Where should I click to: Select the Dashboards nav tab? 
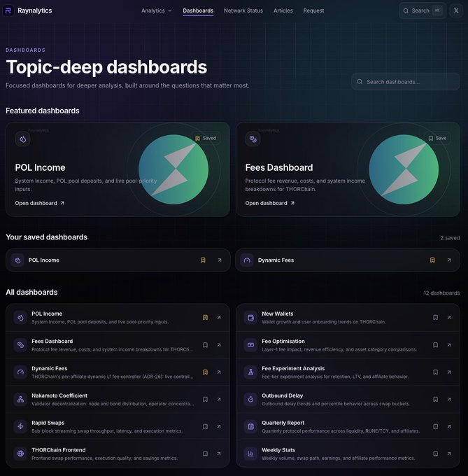pyautogui.click(x=198, y=10)
